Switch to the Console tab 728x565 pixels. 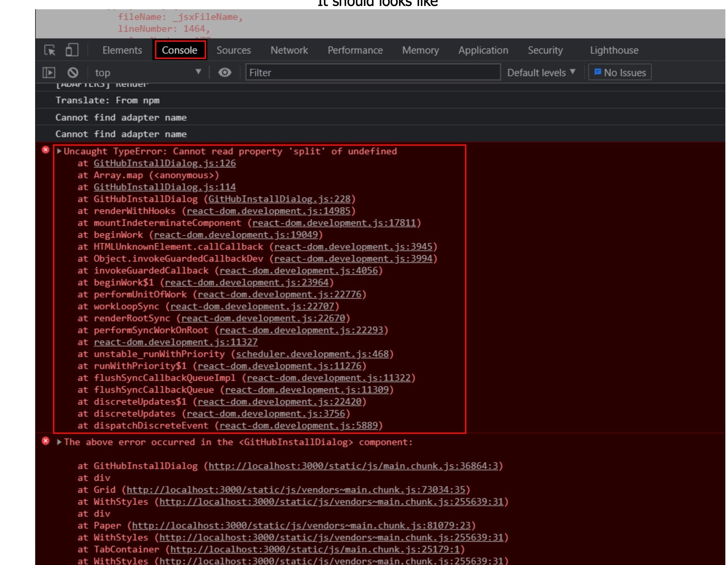click(x=179, y=50)
